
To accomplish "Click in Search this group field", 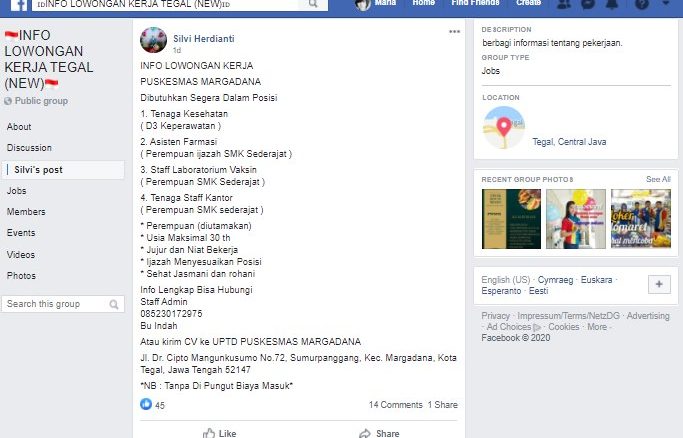I will 63,304.
